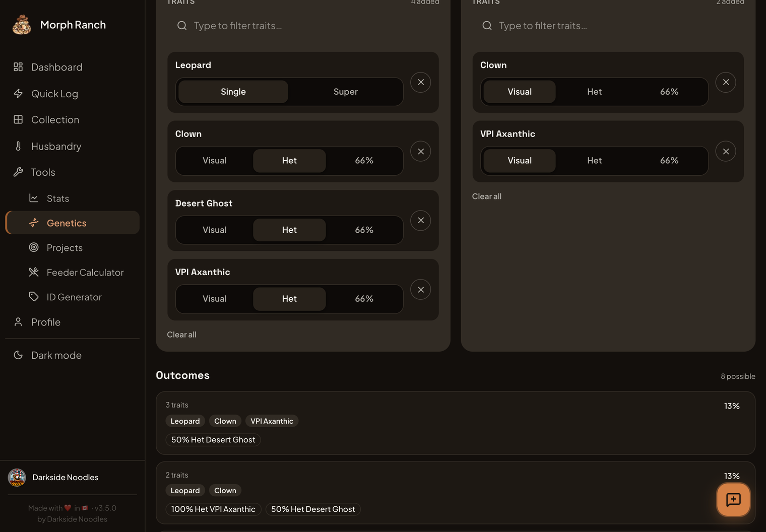Click the Genetics sparkle icon

tap(34, 223)
